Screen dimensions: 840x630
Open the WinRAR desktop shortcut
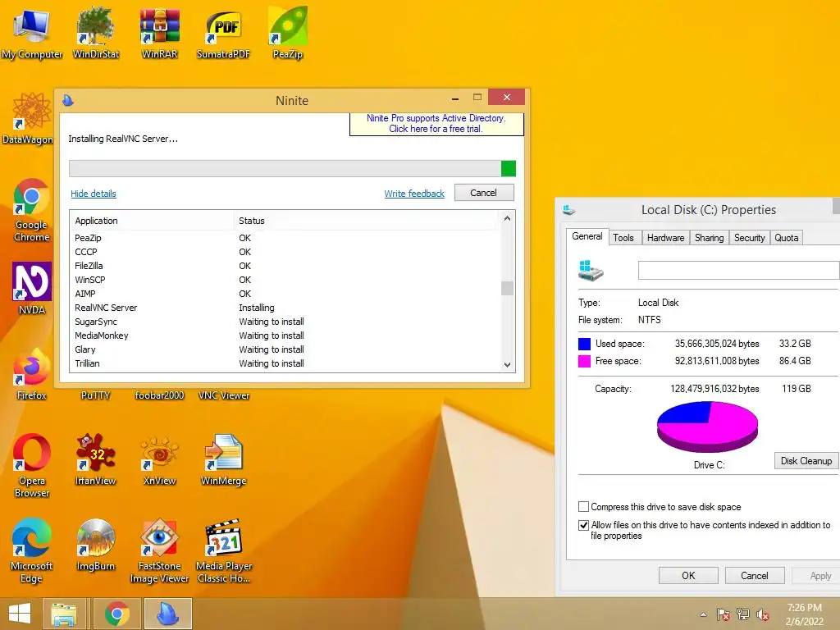[x=160, y=33]
